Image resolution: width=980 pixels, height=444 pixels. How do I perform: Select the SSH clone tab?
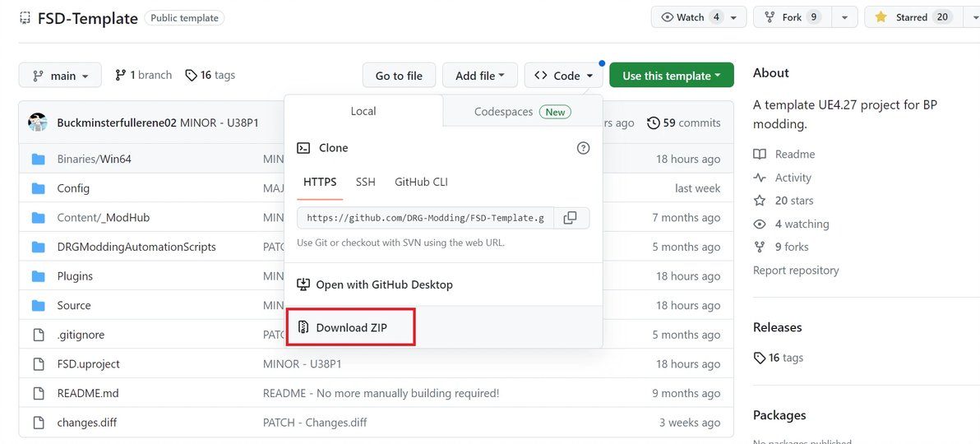point(365,182)
